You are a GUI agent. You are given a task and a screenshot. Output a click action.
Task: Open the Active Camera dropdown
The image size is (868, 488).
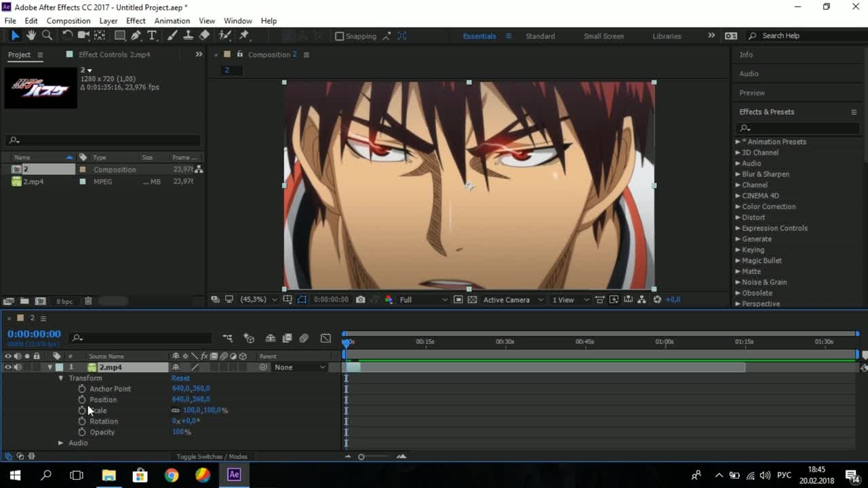[513, 300]
